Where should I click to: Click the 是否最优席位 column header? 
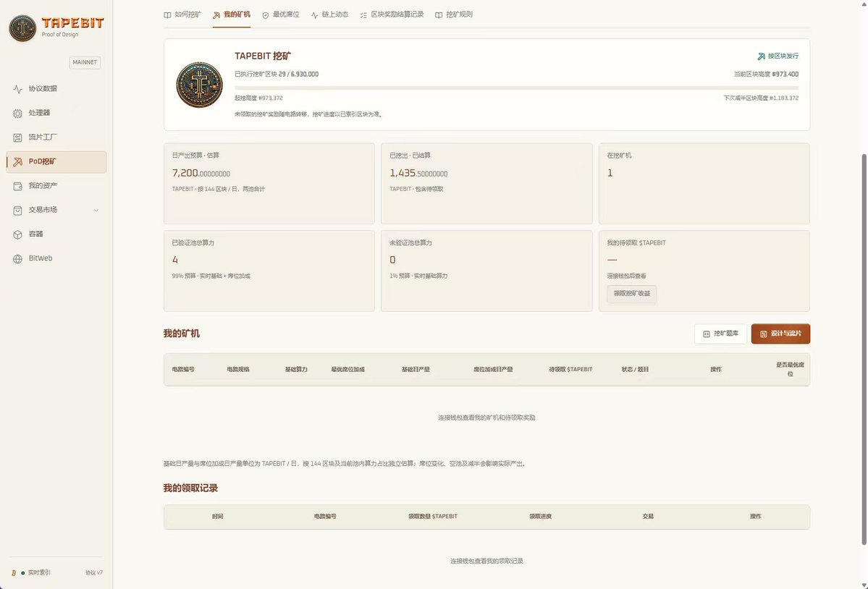tap(790, 370)
